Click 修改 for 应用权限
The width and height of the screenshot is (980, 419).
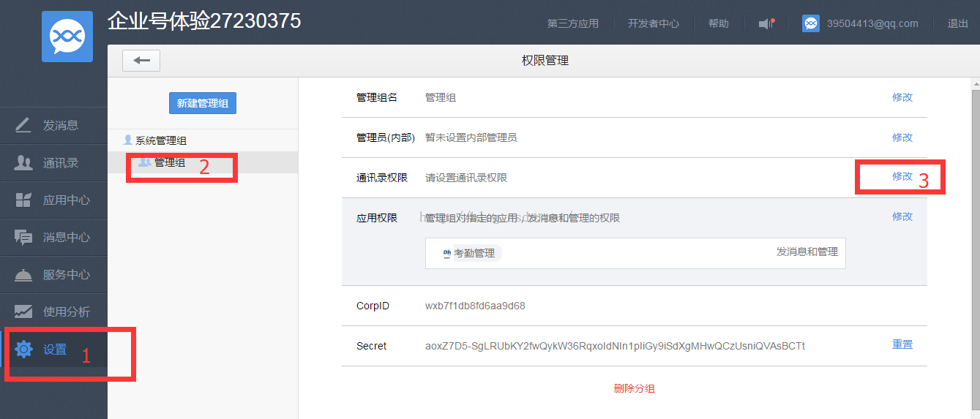click(x=902, y=216)
